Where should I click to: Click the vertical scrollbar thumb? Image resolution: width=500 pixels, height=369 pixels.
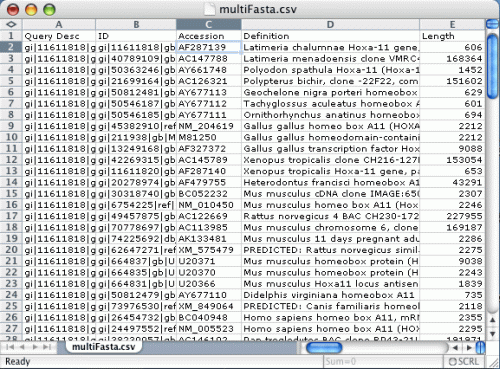tap(492, 66)
